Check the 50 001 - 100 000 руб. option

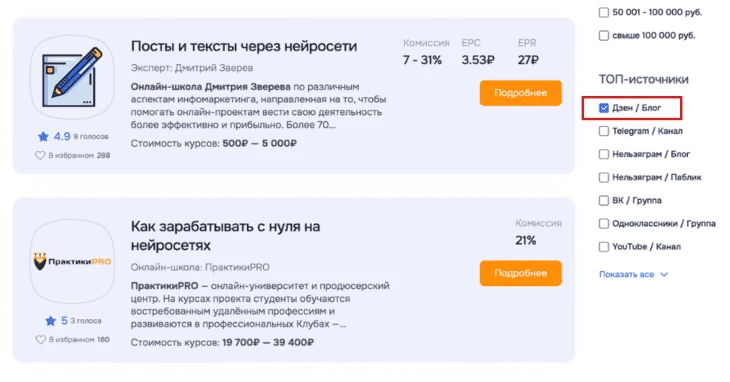[x=604, y=13]
